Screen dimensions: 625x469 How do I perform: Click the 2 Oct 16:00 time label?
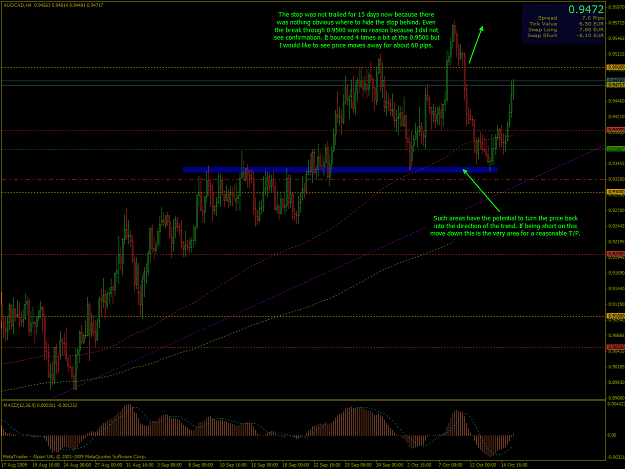pos(419,465)
